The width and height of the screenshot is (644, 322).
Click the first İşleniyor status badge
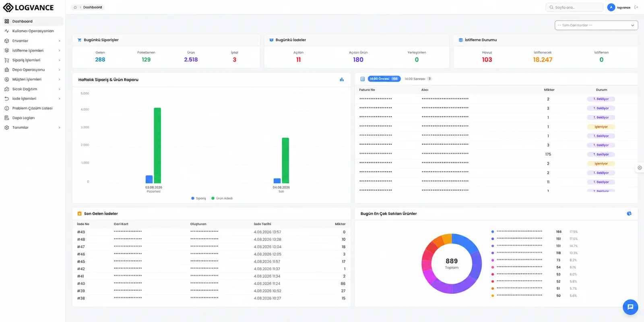click(x=601, y=127)
